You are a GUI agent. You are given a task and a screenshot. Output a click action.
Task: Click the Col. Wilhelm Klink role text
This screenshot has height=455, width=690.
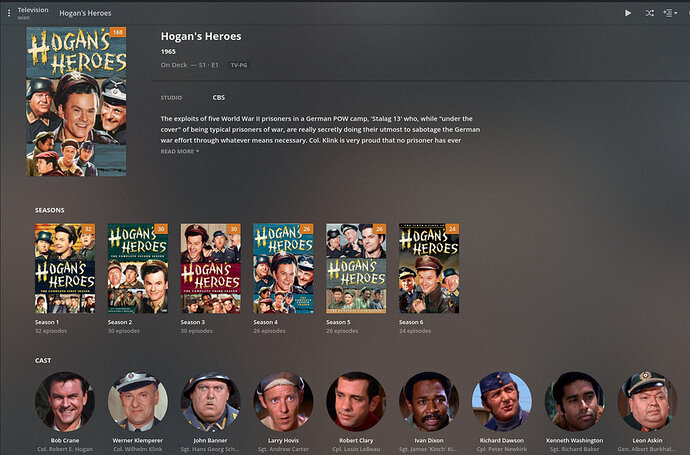click(x=138, y=449)
